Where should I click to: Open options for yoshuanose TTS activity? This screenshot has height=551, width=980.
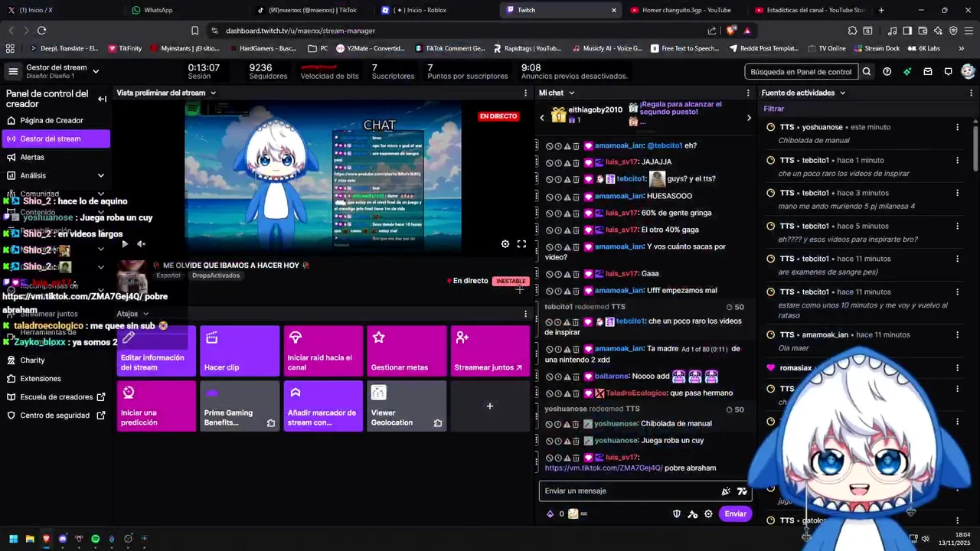[957, 127]
